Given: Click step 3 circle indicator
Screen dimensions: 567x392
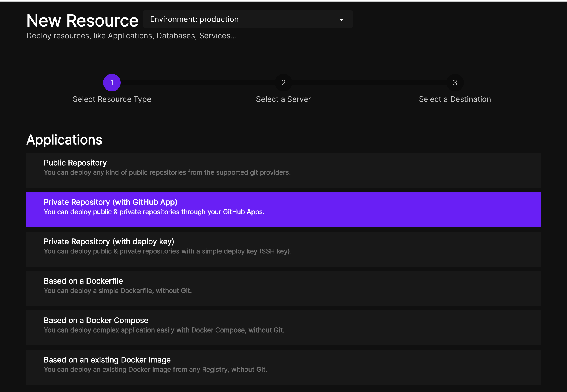Looking at the screenshot, I should click(455, 83).
